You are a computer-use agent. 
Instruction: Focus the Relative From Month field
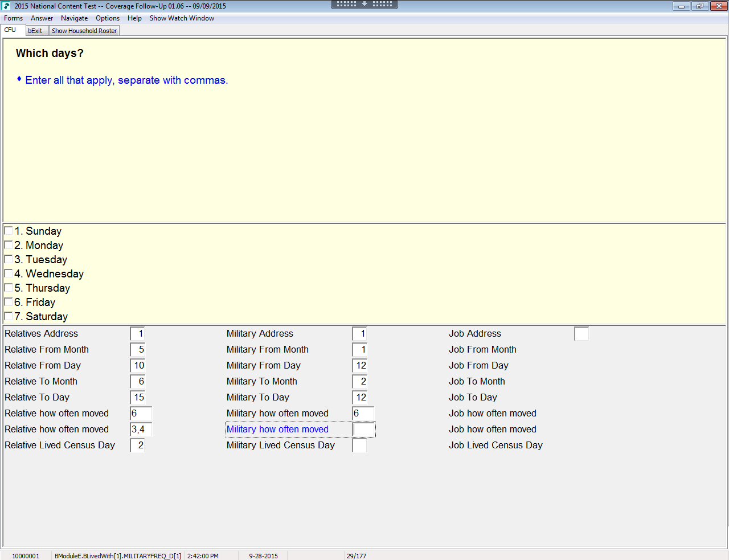[138, 350]
